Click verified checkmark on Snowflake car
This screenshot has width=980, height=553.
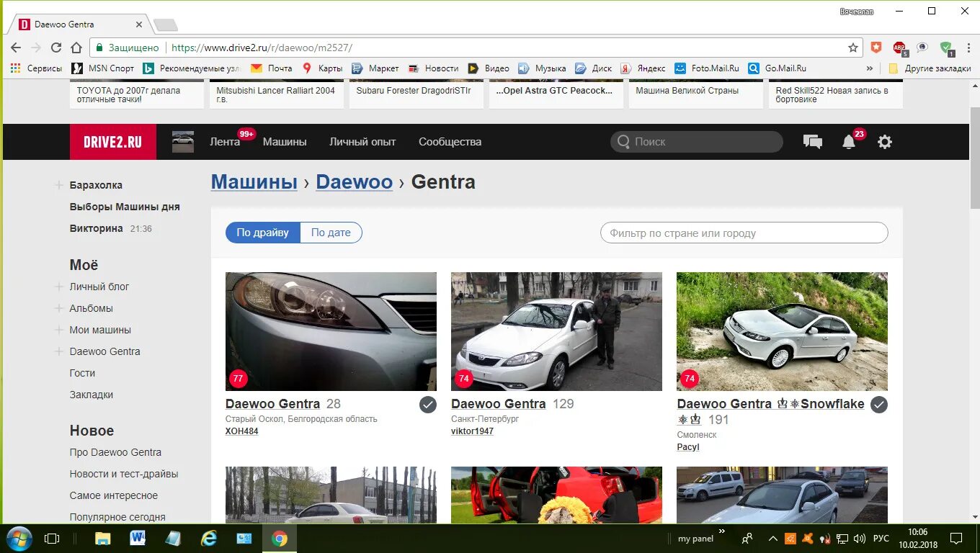[879, 405]
